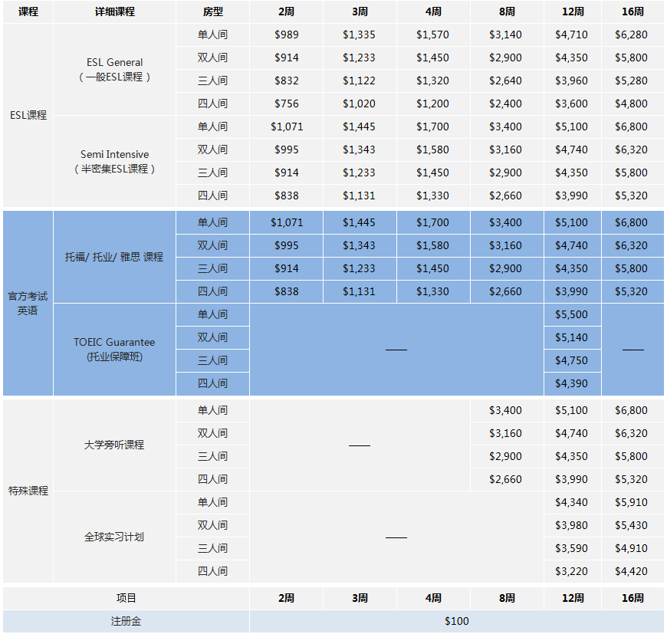The width and height of the screenshot is (667, 644).
Task: Select the $2,400 price cell
Action: click(506, 103)
